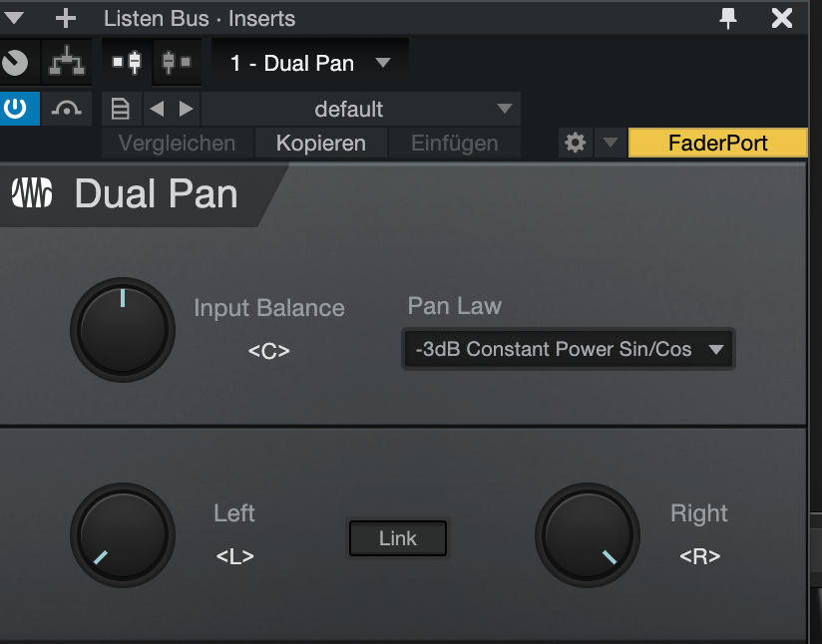Click the Right pan knob
Image resolution: width=822 pixels, height=644 pixels.
click(588, 535)
